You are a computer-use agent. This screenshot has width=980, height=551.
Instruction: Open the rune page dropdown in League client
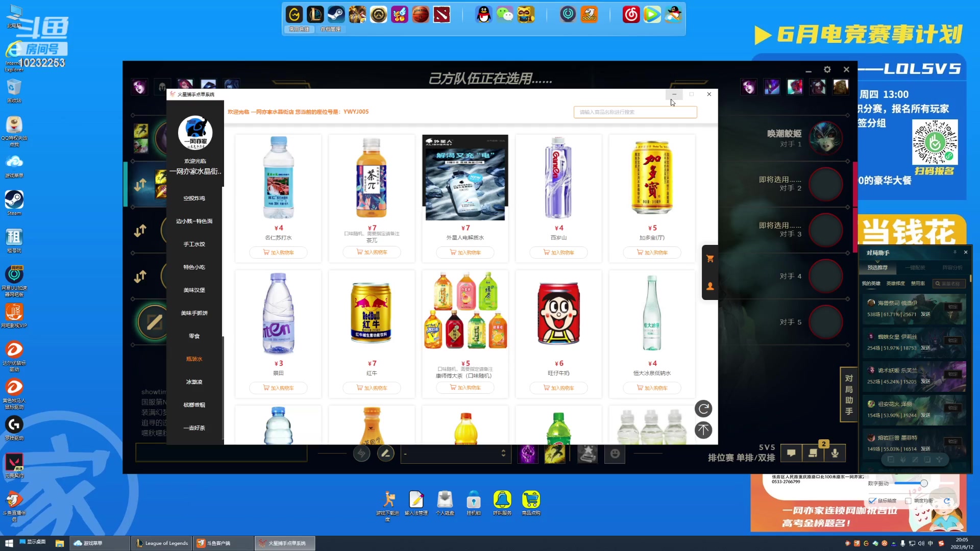(455, 453)
